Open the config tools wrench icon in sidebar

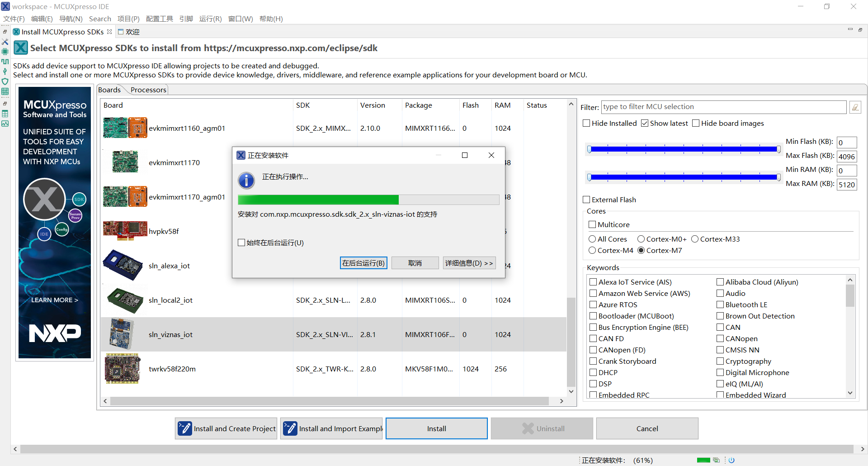[x=5, y=42]
